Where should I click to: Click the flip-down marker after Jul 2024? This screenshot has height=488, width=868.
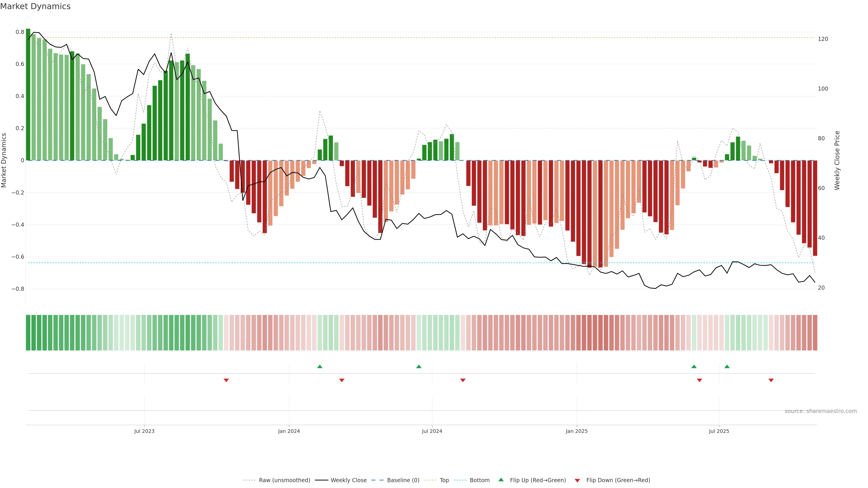pos(463,380)
